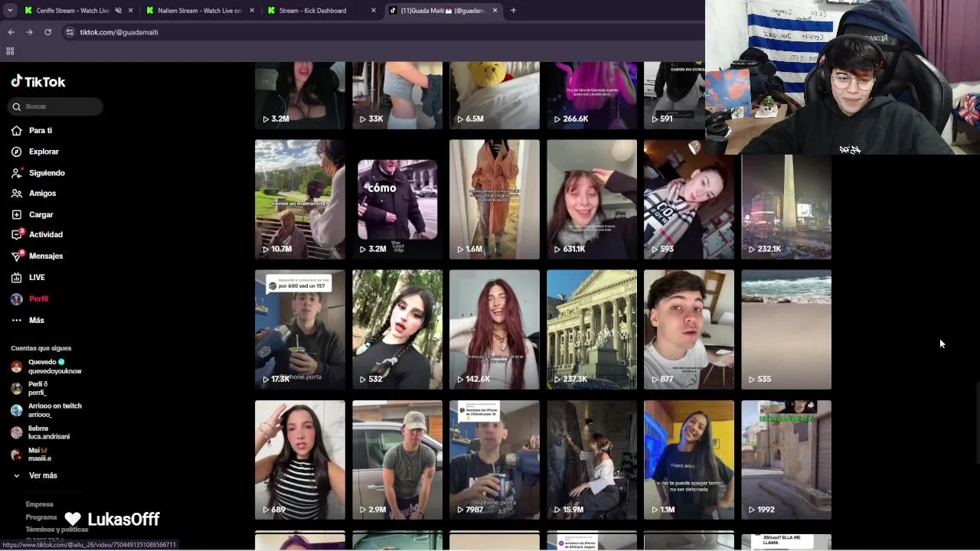The width and height of the screenshot is (980, 551).
Task: Open the video with 631.1K views
Action: (592, 199)
